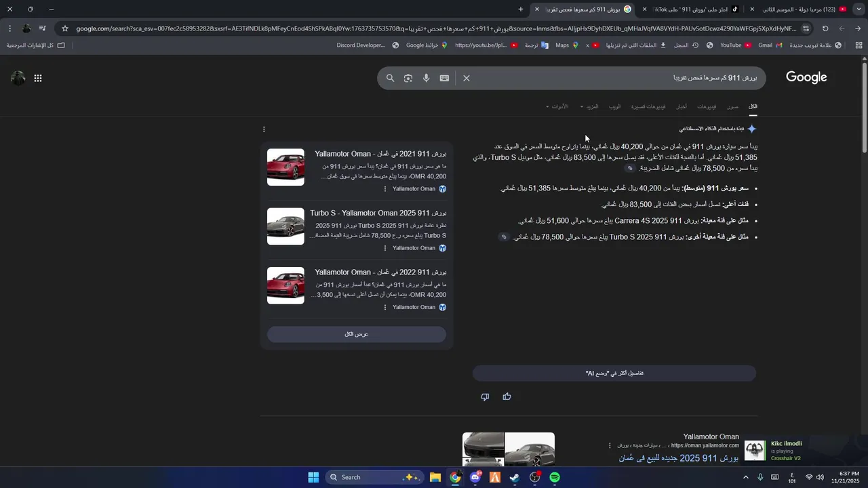Image resolution: width=868 pixels, height=488 pixels.
Task: Click thumbs down on AI overview
Action: (485, 396)
